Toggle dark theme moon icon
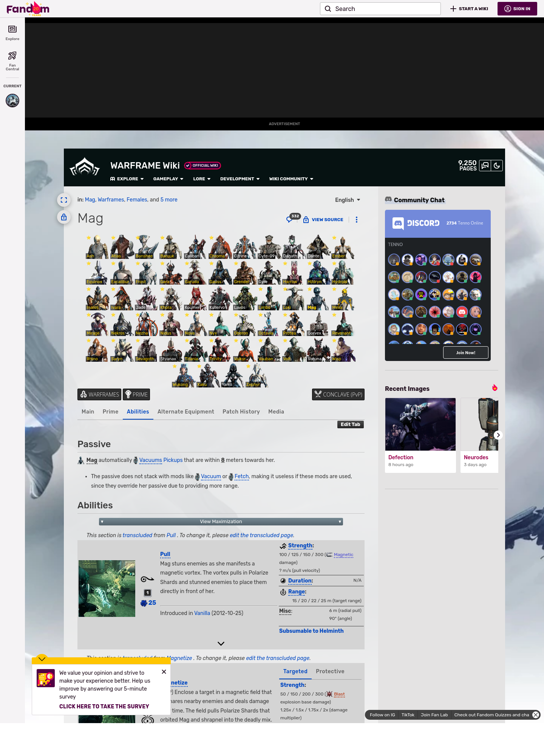This screenshot has height=756, width=544. [497, 166]
